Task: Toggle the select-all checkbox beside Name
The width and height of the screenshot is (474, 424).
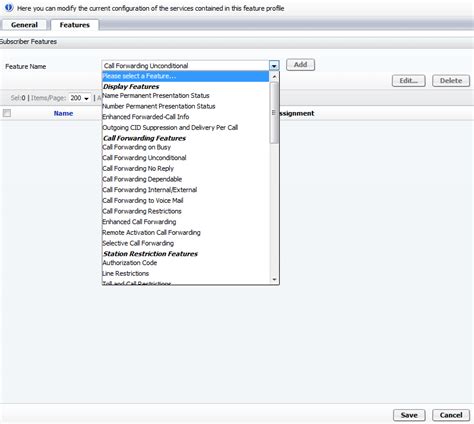Action: 7,113
